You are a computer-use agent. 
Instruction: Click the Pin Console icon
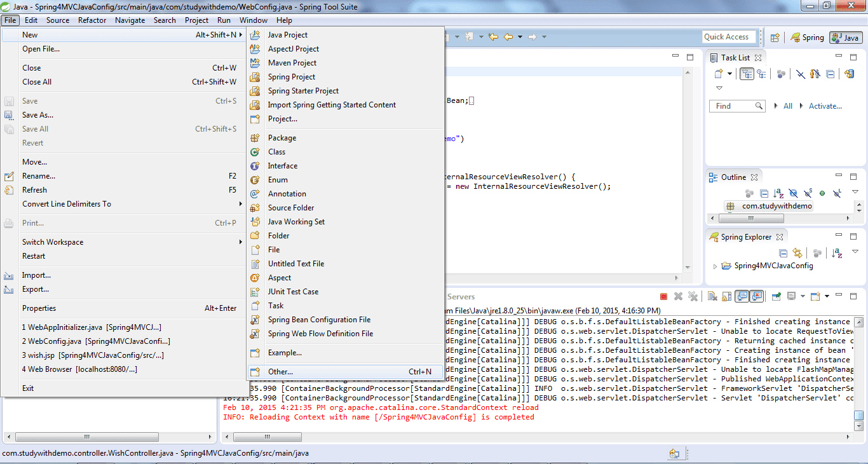776,296
